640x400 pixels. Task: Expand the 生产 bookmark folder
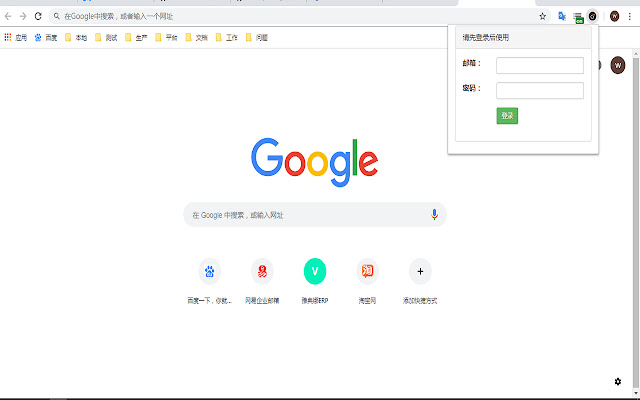(136, 38)
